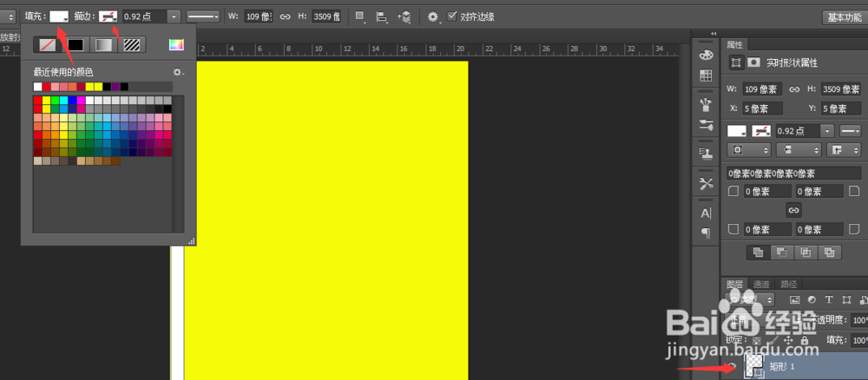Toggle lock all padlock icon
The width and height of the screenshot is (868, 380).
[x=805, y=340]
